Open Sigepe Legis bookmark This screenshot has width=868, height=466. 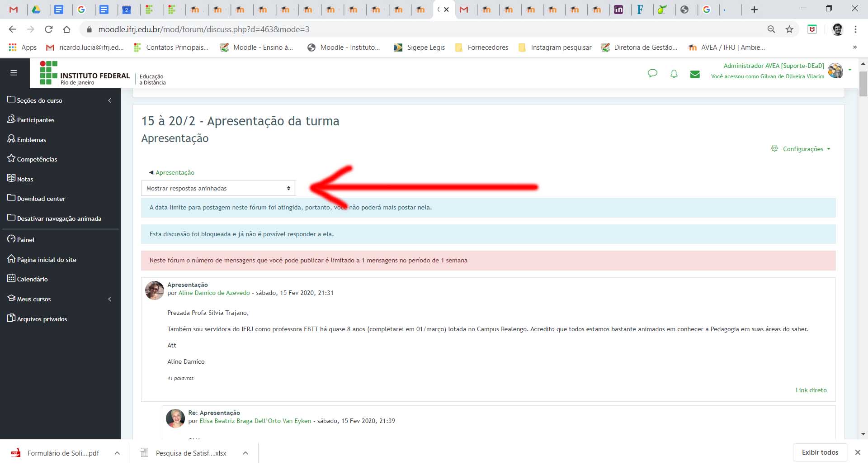[419, 48]
